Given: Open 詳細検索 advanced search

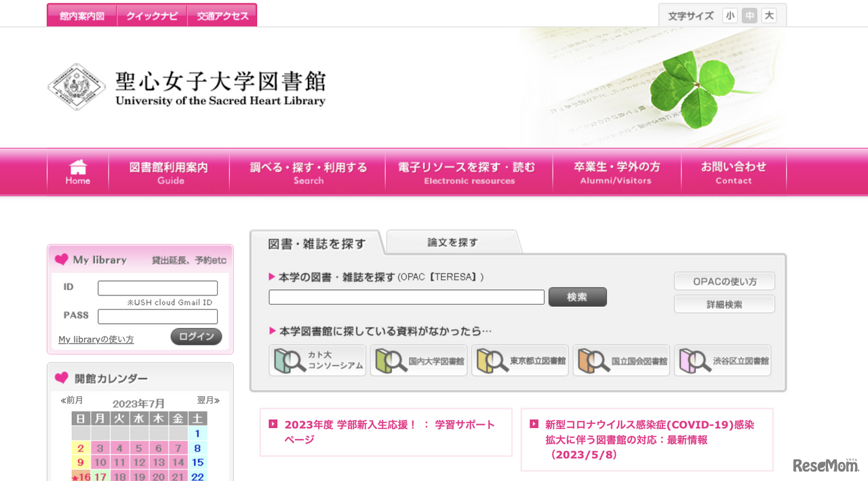Looking at the screenshot, I should tap(724, 304).
